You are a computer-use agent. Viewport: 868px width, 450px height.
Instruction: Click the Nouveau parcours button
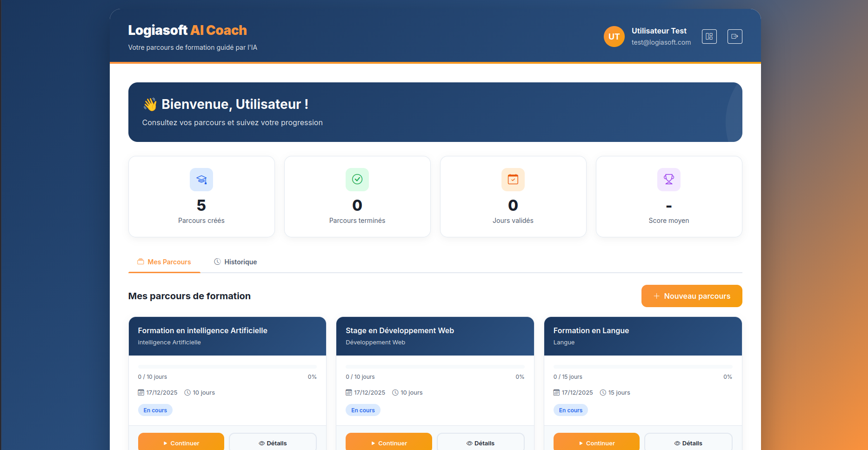pyautogui.click(x=692, y=296)
